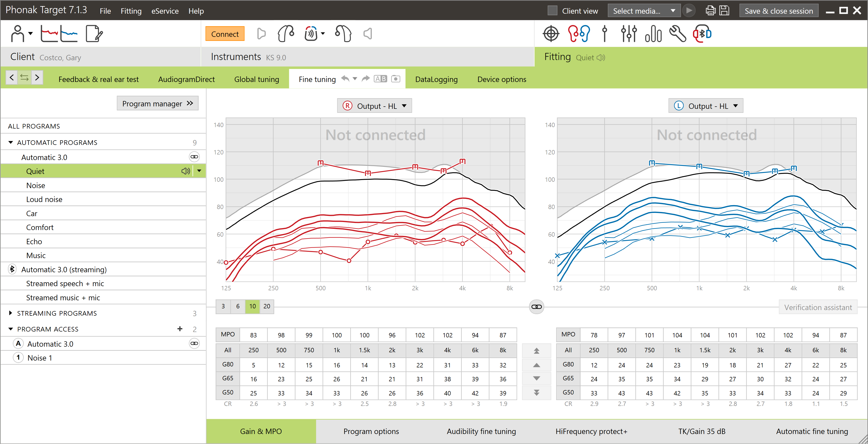This screenshot has height=444, width=868.
Task: Toggle the Client view checkbox
Action: tap(552, 11)
